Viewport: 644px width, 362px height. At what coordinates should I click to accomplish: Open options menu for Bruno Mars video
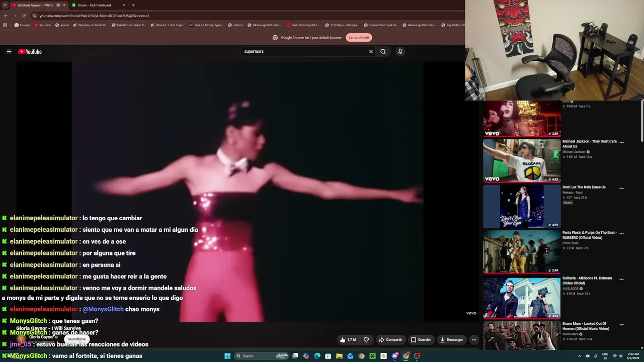pyautogui.click(x=621, y=324)
